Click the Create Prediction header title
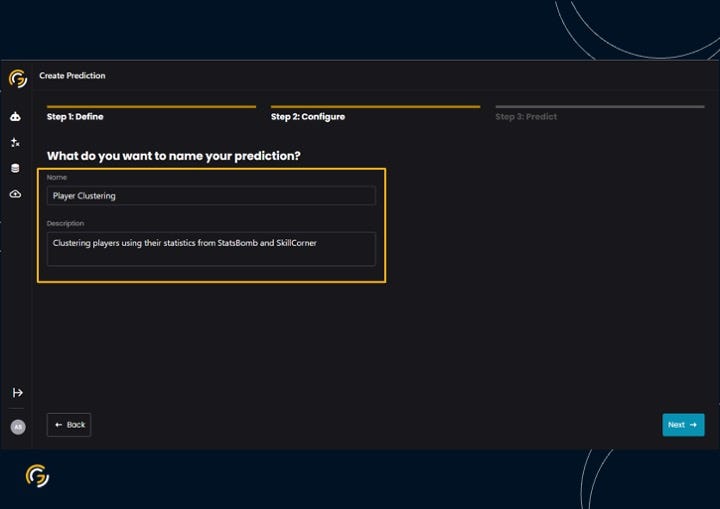The width and height of the screenshot is (720, 509). click(x=72, y=76)
